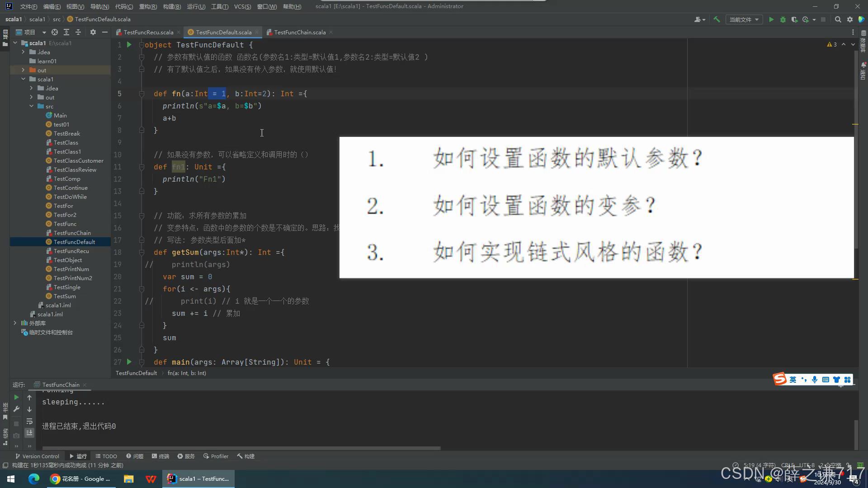The width and height of the screenshot is (868, 488).
Task: Expand the out folder in project tree
Action: tap(23, 70)
